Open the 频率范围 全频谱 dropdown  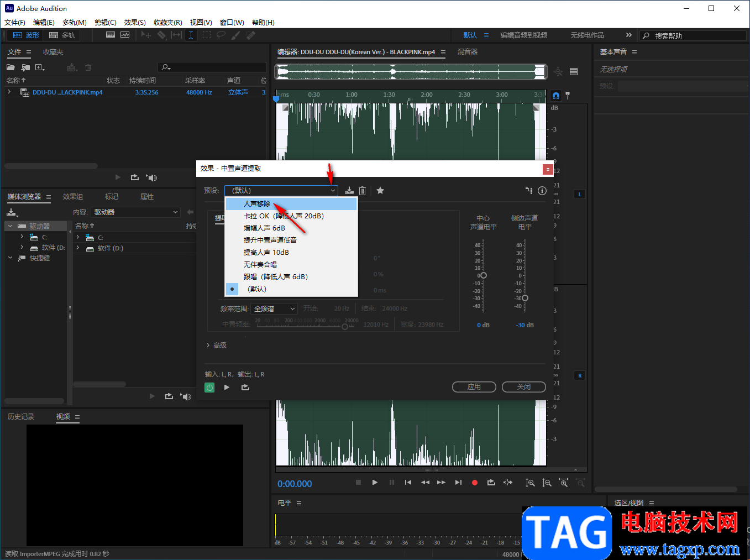pos(274,308)
